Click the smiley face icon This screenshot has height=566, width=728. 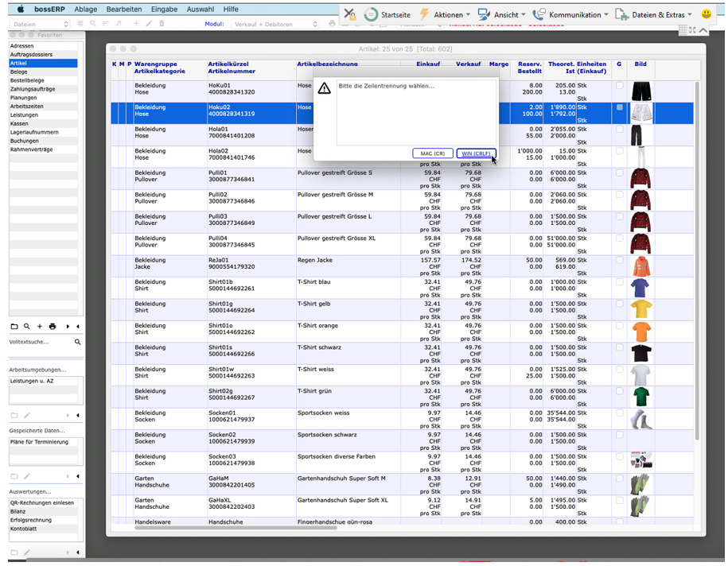(x=707, y=14)
